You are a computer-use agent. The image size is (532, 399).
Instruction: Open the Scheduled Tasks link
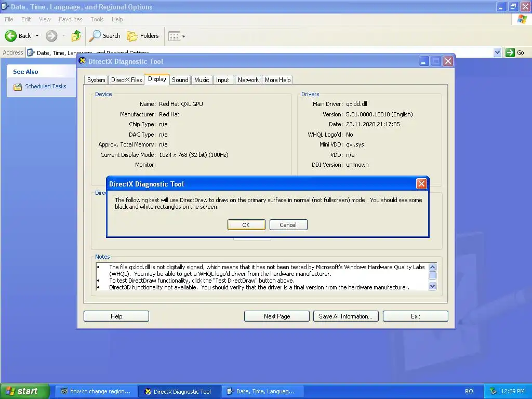(x=46, y=86)
